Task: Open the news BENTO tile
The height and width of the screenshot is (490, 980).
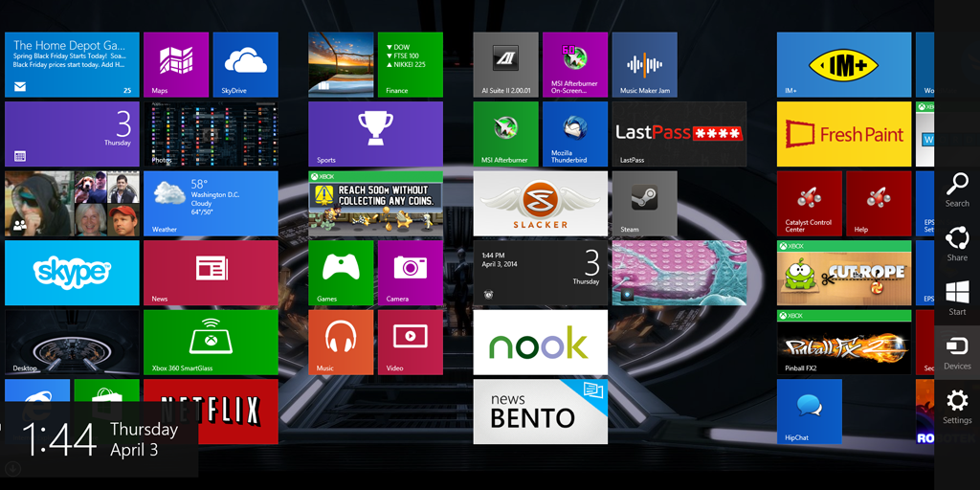Action: coord(541,412)
